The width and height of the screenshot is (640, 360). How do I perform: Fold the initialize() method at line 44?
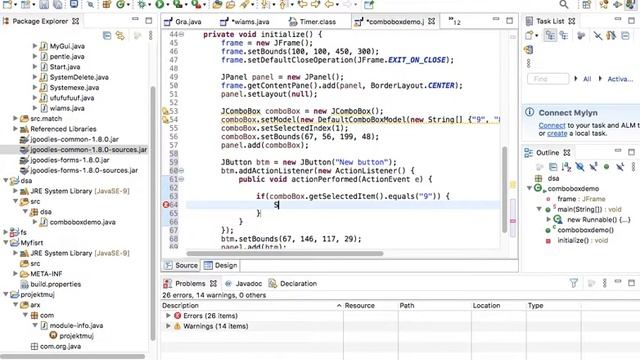tap(181, 34)
